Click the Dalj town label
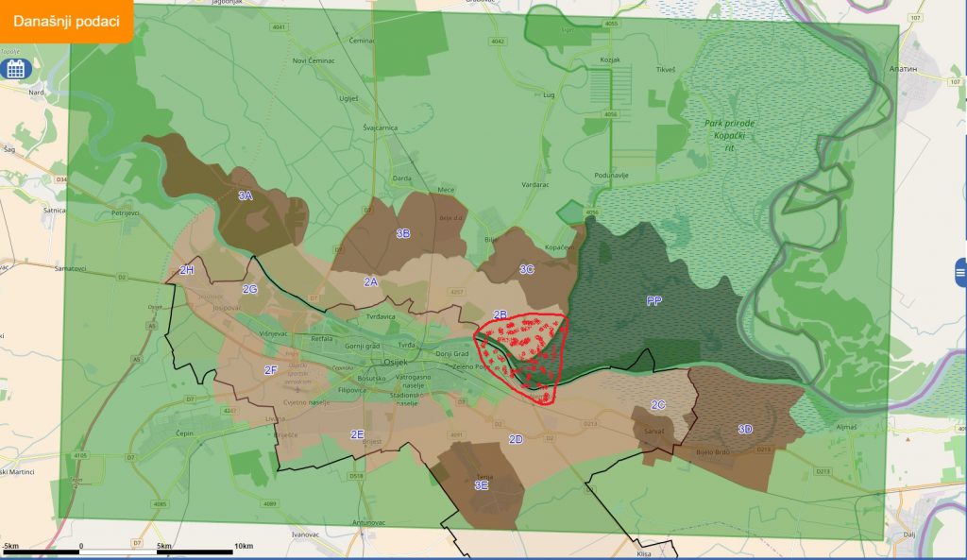This screenshot has height=560, width=967. (909, 535)
